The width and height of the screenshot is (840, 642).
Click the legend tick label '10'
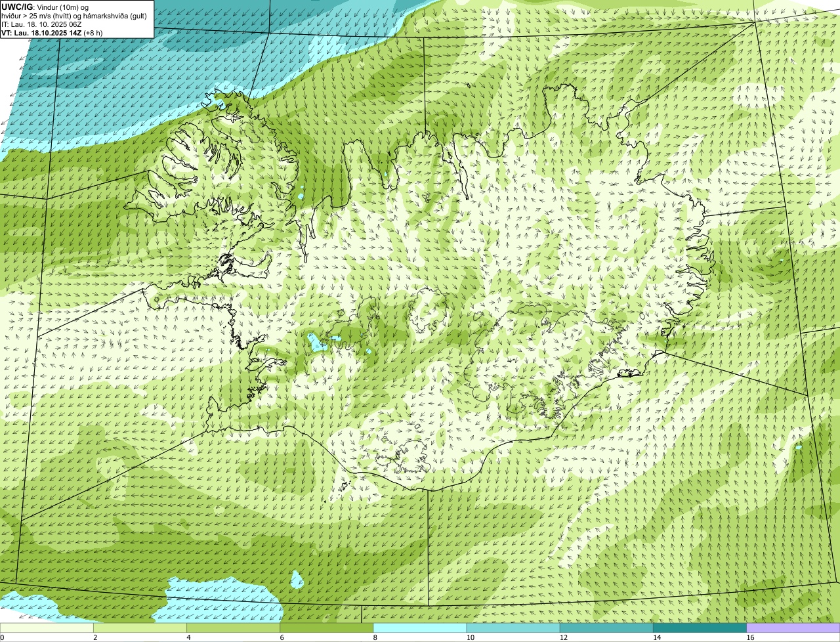click(470, 637)
